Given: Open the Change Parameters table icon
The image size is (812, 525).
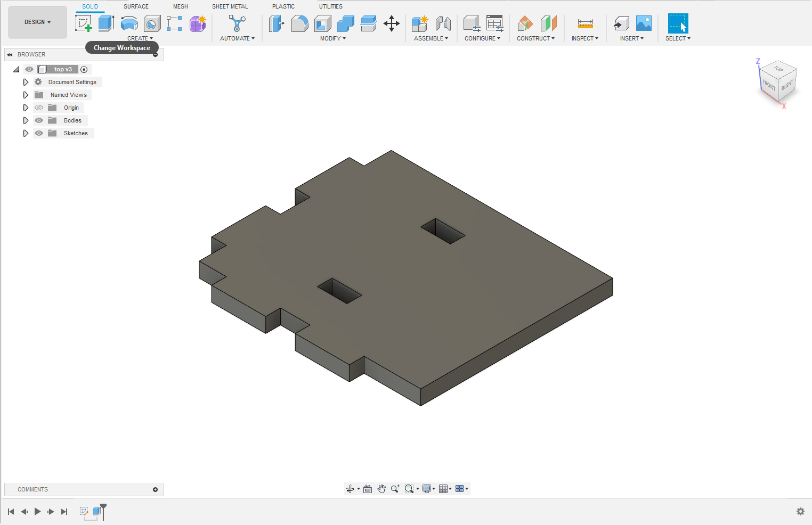Looking at the screenshot, I should 495,23.
